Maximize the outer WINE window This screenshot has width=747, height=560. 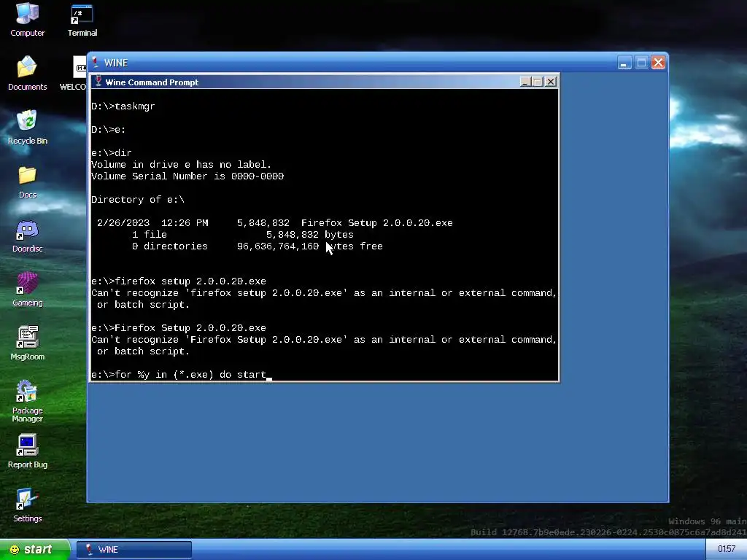[x=641, y=63]
